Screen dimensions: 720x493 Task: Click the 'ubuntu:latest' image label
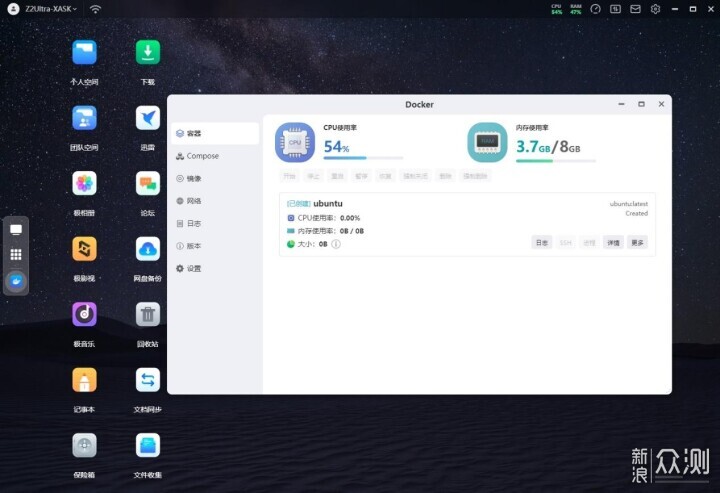pyautogui.click(x=629, y=204)
